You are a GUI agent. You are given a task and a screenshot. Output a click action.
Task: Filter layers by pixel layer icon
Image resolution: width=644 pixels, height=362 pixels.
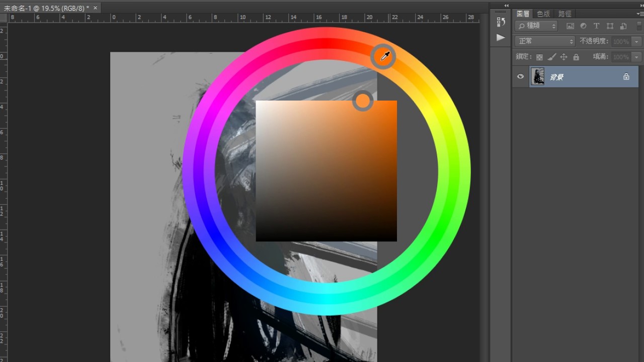(x=570, y=26)
